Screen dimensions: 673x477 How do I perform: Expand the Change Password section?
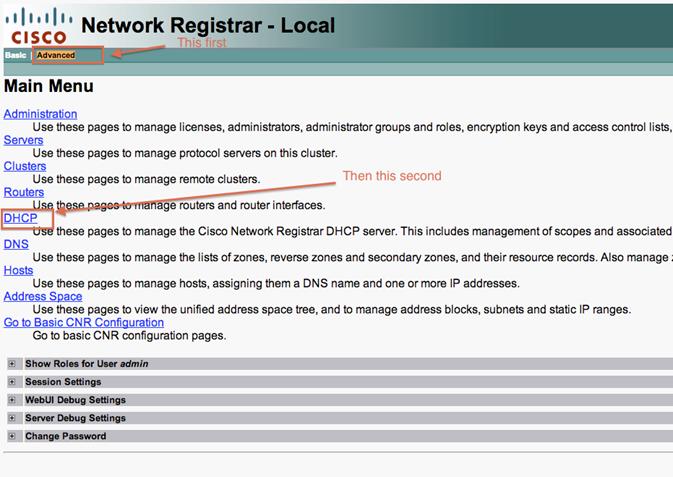click(12, 436)
